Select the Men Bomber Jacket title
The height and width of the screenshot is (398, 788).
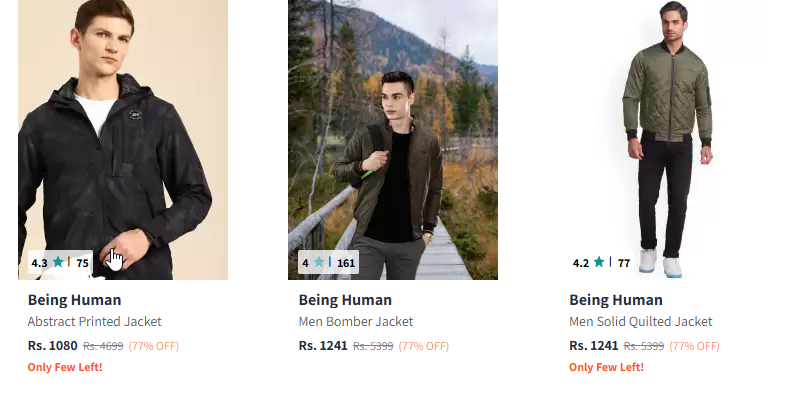[356, 322]
